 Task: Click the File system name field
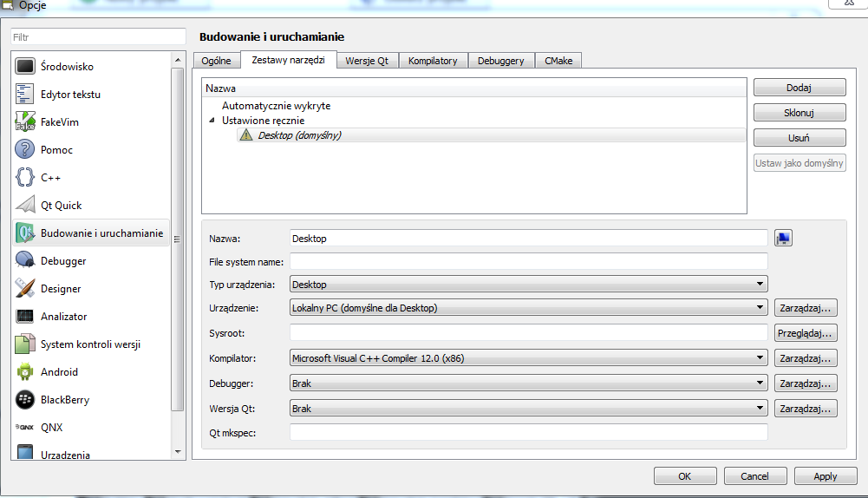[x=529, y=261]
